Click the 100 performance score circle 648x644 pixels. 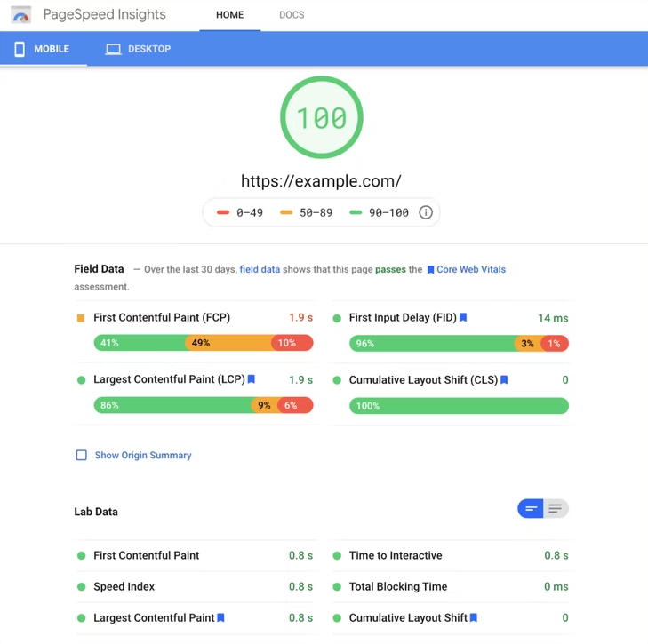322,117
